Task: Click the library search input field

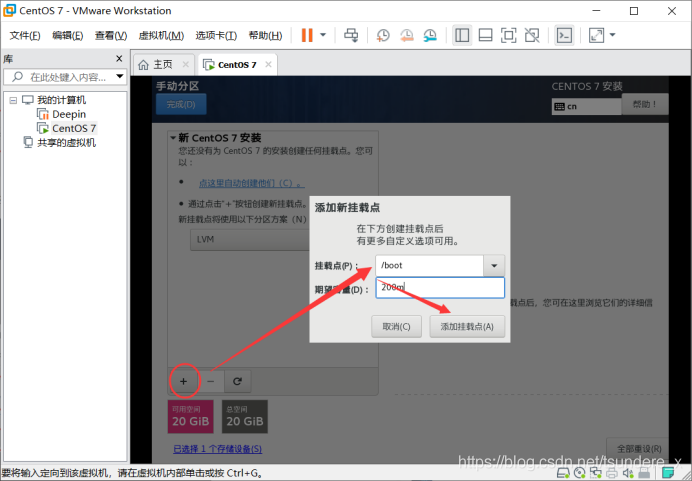Action: [x=66, y=77]
